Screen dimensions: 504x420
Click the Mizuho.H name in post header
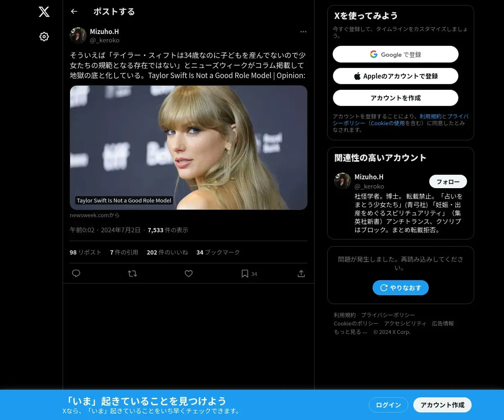pos(104,31)
